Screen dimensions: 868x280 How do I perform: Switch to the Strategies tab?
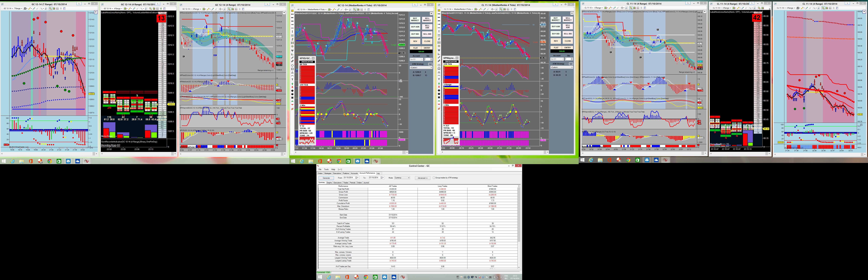click(x=328, y=173)
